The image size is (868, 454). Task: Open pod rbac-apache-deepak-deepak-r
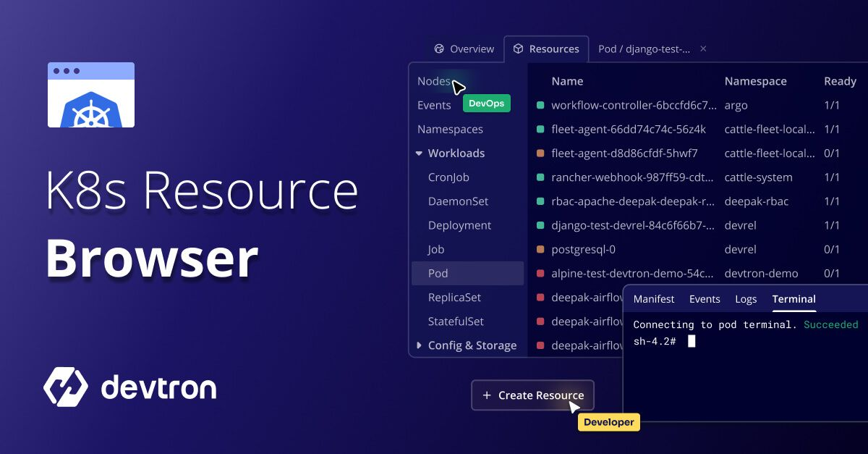pos(633,201)
